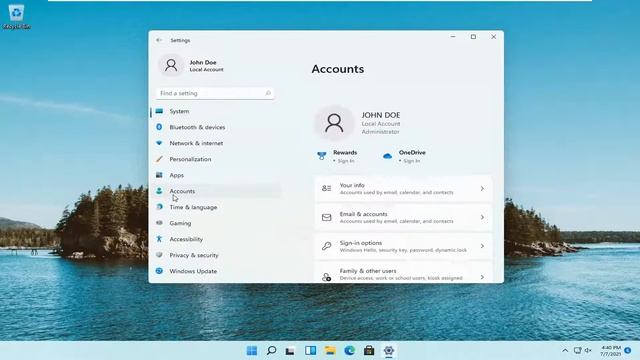Click the person-add icon in Family & other users
The width and height of the screenshot is (640, 360).
[327, 277]
